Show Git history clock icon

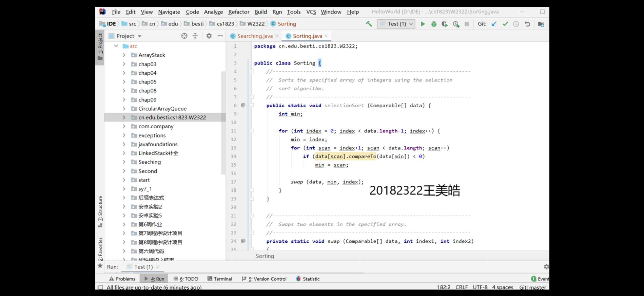click(x=516, y=24)
